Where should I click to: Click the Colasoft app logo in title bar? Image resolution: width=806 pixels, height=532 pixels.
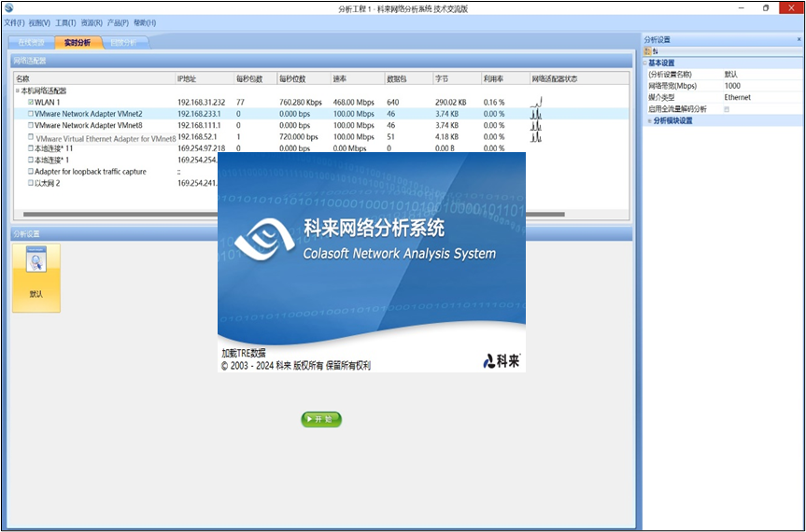[x=8, y=8]
